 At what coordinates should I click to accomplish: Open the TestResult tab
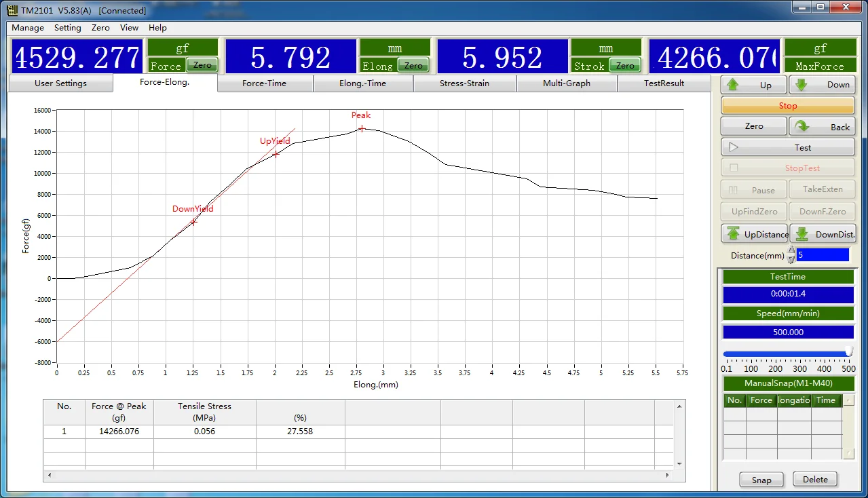[x=664, y=83]
